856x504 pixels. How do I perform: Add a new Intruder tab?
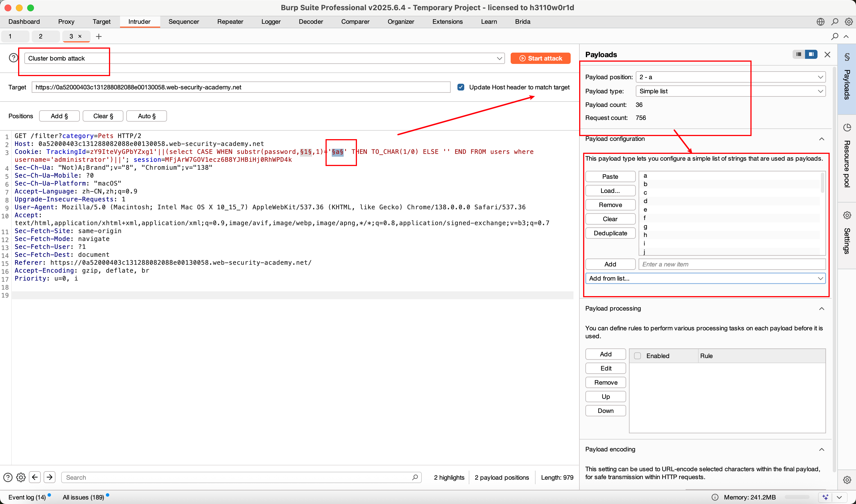click(99, 36)
